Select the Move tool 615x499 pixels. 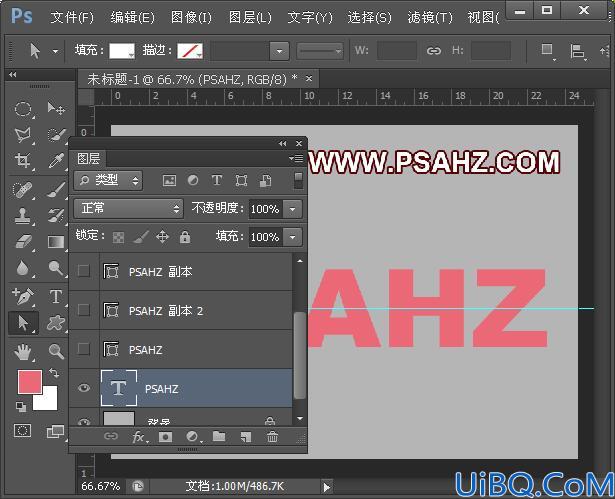pos(56,108)
